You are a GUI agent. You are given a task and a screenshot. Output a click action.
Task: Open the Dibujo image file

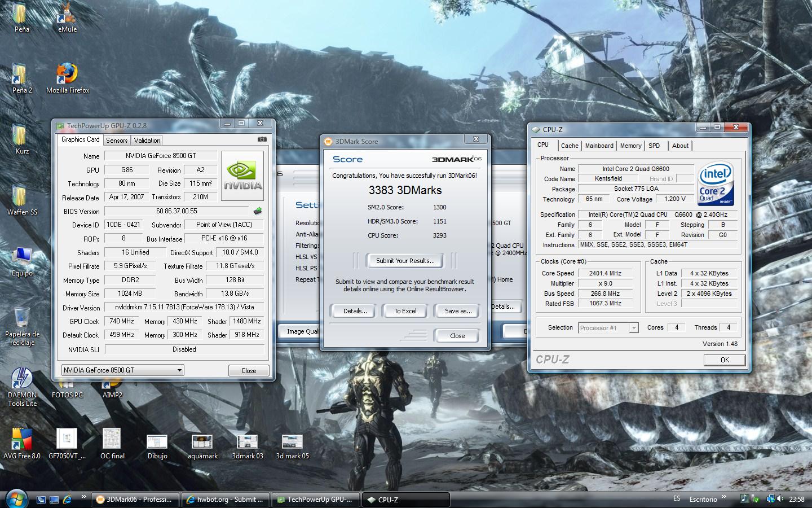tap(157, 446)
